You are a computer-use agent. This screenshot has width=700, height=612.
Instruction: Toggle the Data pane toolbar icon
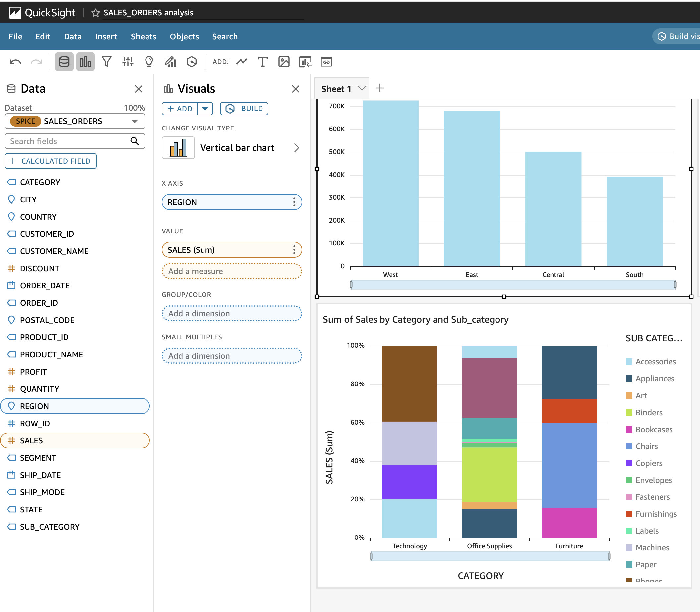click(x=64, y=62)
